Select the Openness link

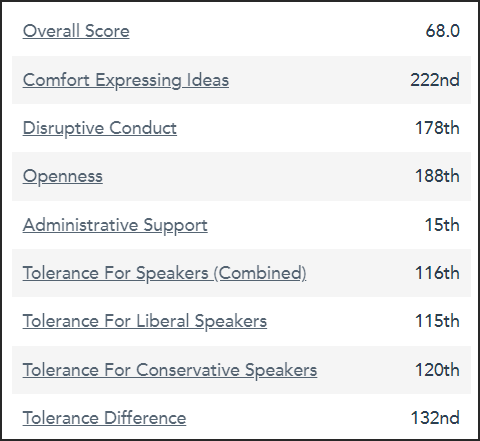(63, 176)
